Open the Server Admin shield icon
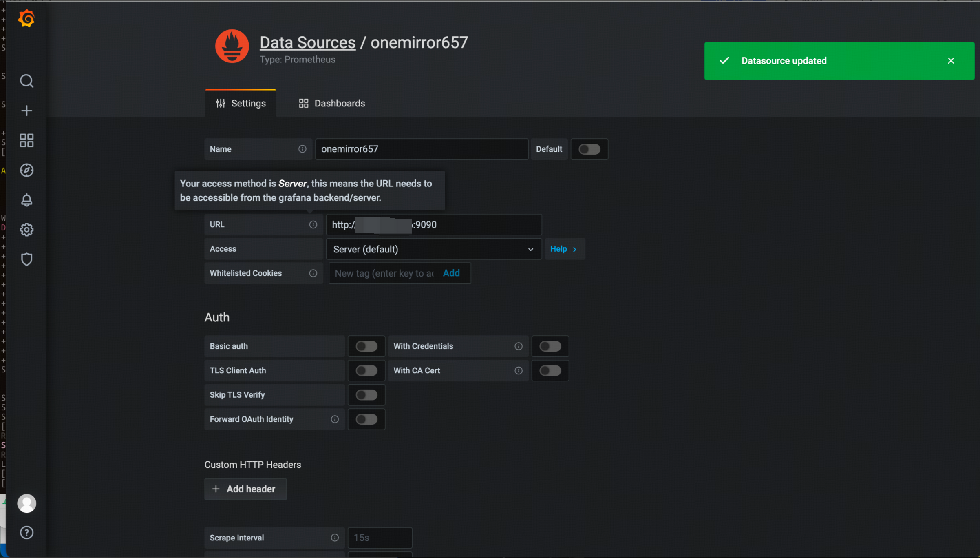Image resolution: width=980 pixels, height=558 pixels. (26, 259)
